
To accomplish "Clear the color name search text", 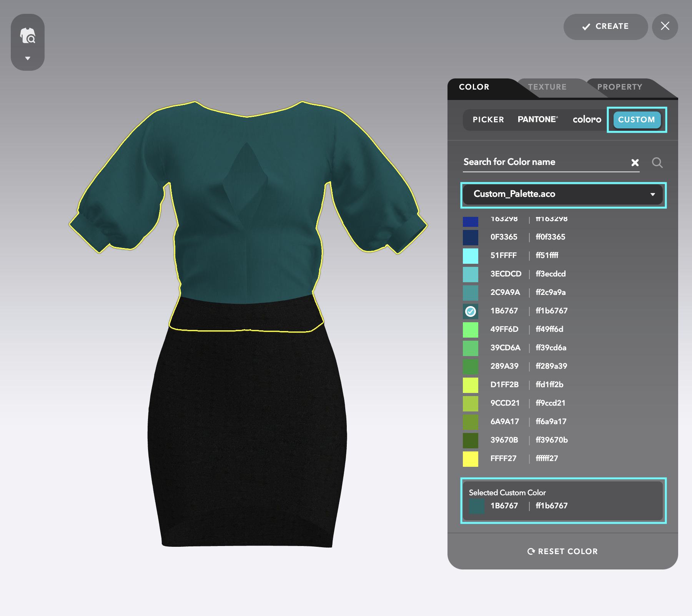I will click(x=635, y=163).
